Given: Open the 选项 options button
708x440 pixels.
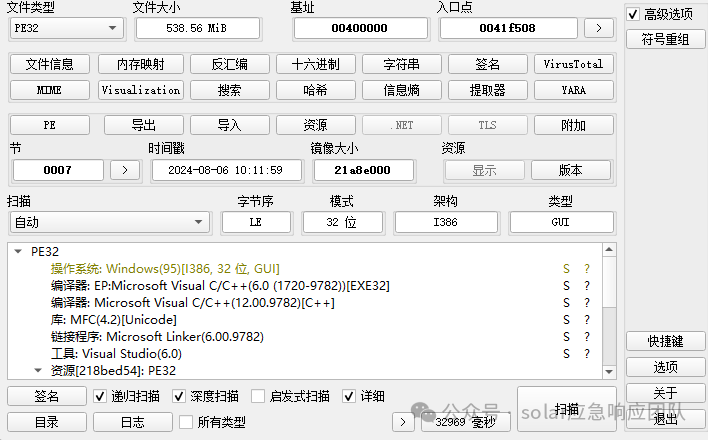Looking at the screenshot, I should tap(665, 367).
